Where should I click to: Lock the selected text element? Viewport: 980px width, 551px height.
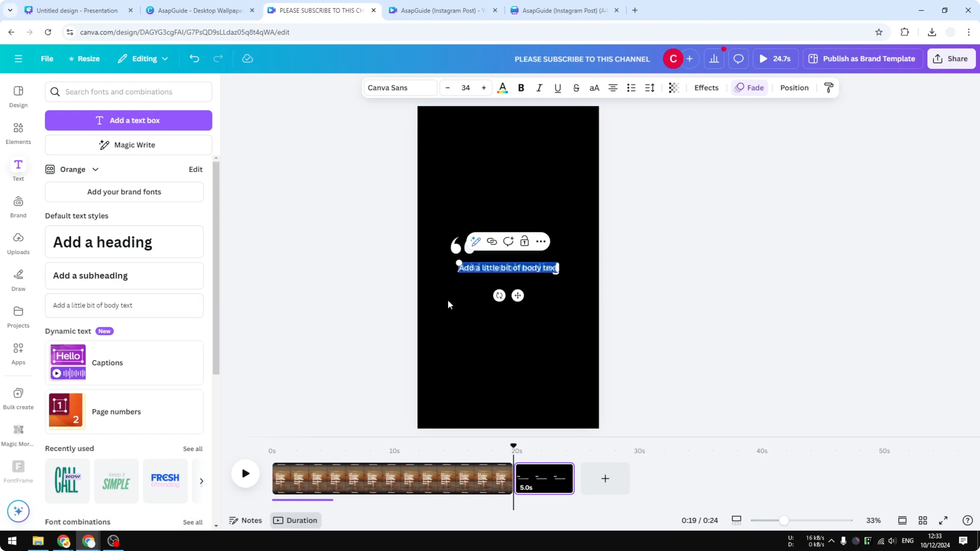pyautogui.click(x=525, y=241)
